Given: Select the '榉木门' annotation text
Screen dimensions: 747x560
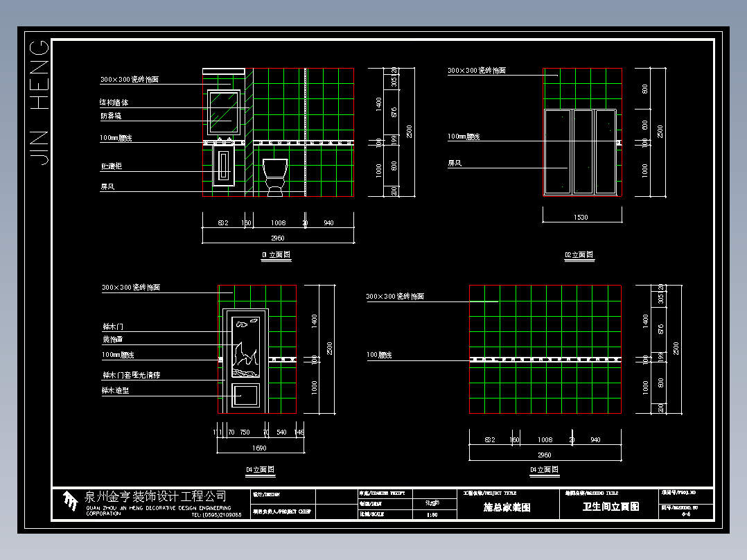Looking at the screenshot, I should tap(113, 326).
